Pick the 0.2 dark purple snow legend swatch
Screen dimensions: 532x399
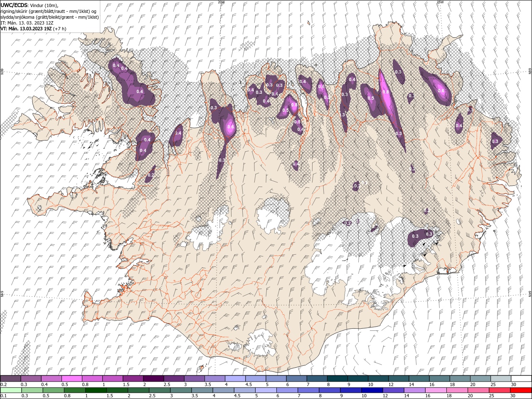tap(10, 379)
